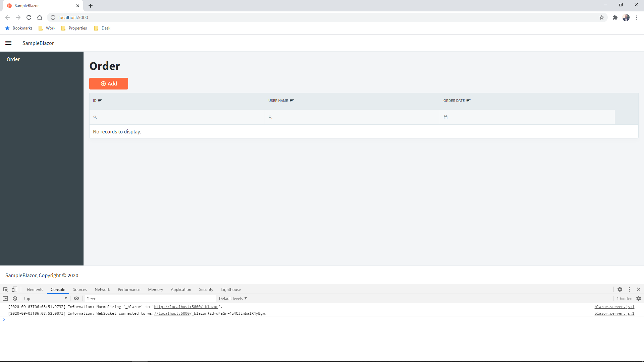This screenshot has width=644, height=362.
Task: Bookmark this page with the star icon
Action: pyautogui.click(x=602, y=17)
